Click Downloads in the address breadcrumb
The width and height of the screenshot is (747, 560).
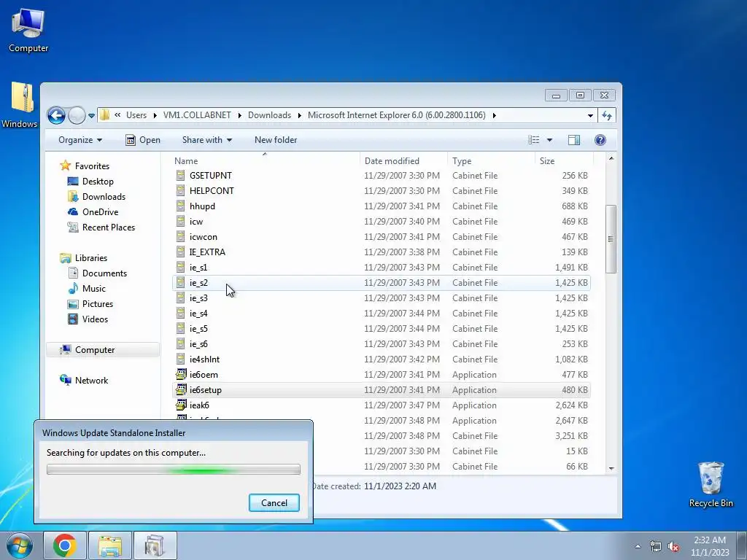(269, 115)
